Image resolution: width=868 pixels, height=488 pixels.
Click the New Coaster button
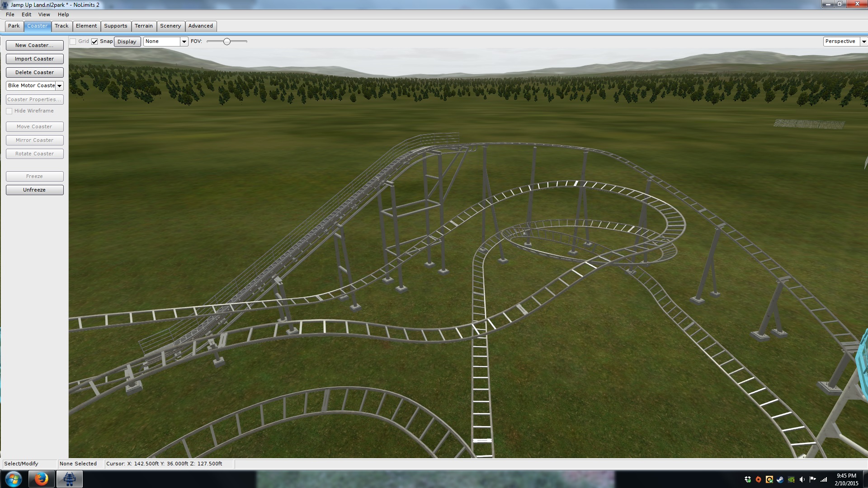tap(34, 45)
